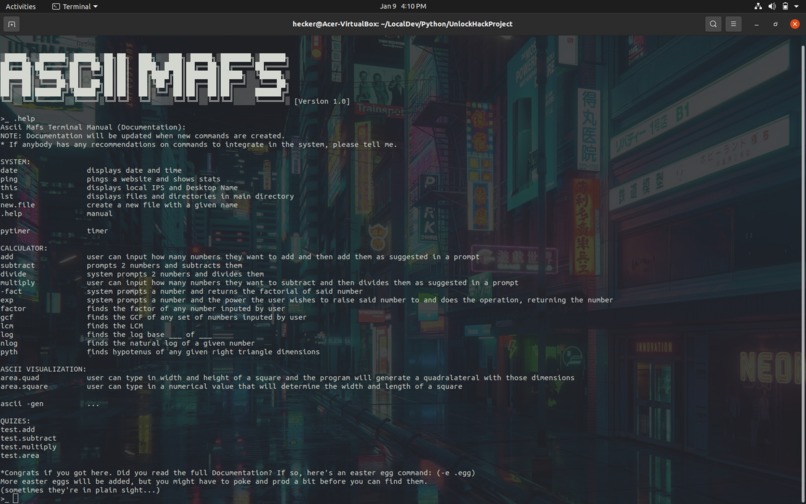Click the 'new.file' command row

119,205
